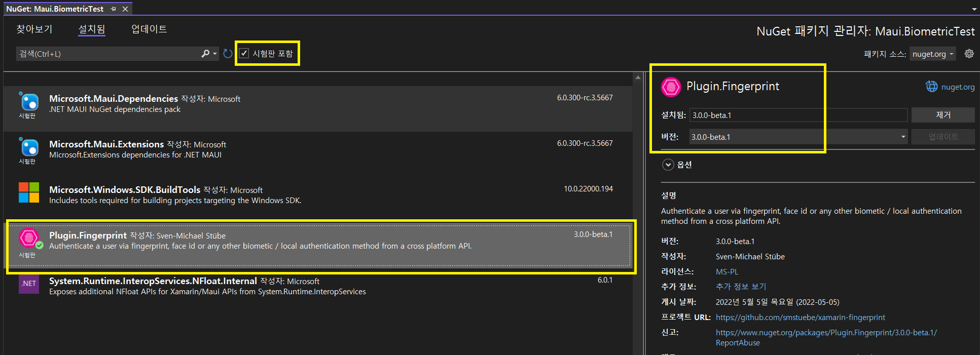Switch to the 찾아보기 browse tab
Viewport: 980px width, 355px height.
[34, 29]
